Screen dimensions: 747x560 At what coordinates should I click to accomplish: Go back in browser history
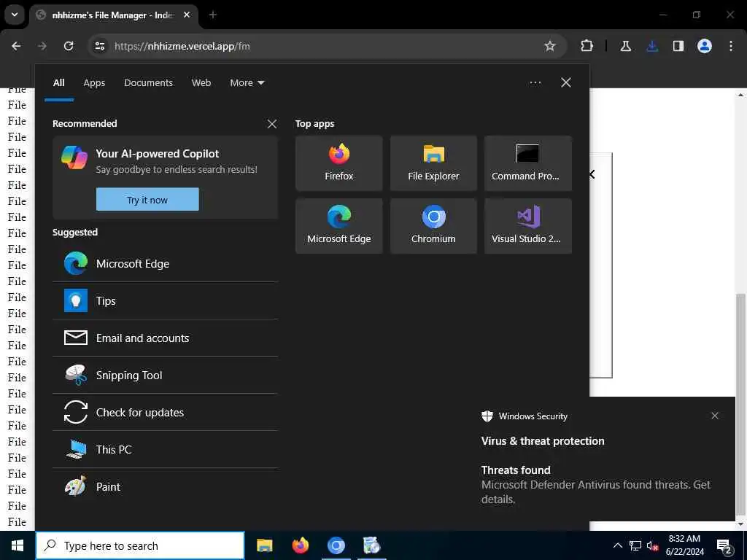(16, 46)
